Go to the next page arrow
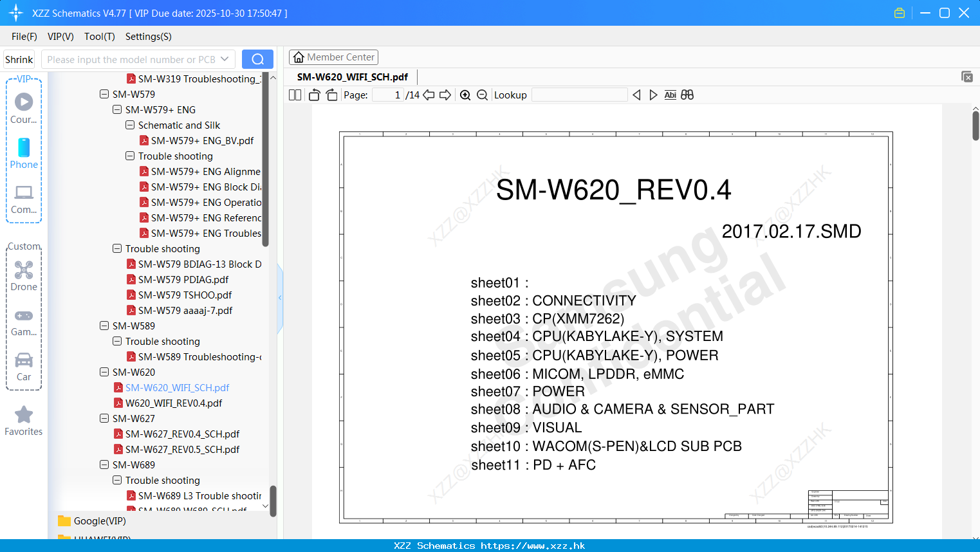 [x=445, y=95]
